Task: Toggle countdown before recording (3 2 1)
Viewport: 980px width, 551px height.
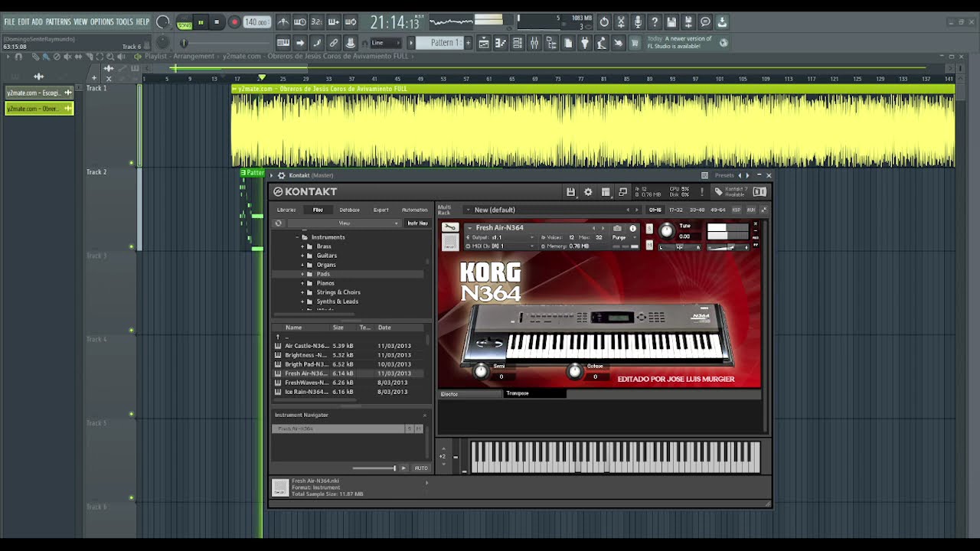Action: point(316,22)
